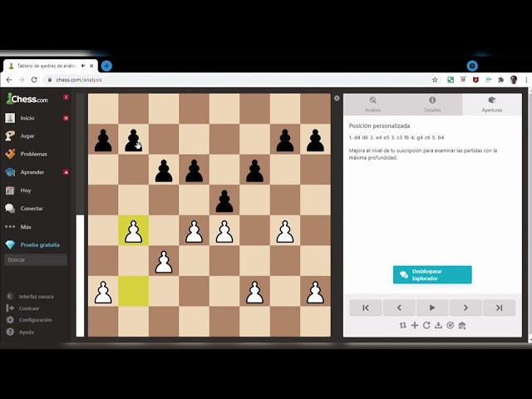Click the download PGN icon
Image resolution: width=532 pixels, height=399 pixels.
tap(438, 325)
